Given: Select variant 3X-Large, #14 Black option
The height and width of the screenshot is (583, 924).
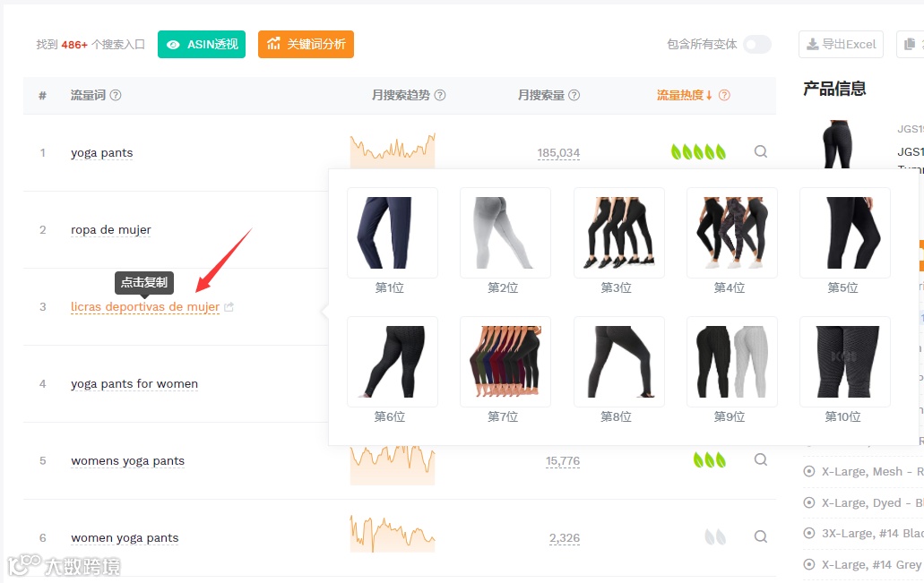Looking at the screenshot, I should pos(809,533).
